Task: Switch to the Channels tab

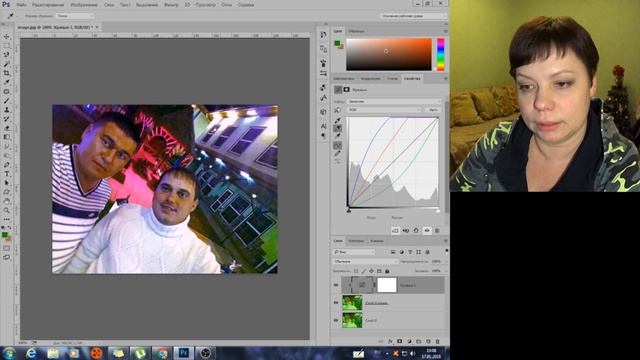Action: (x=356, y=241)
